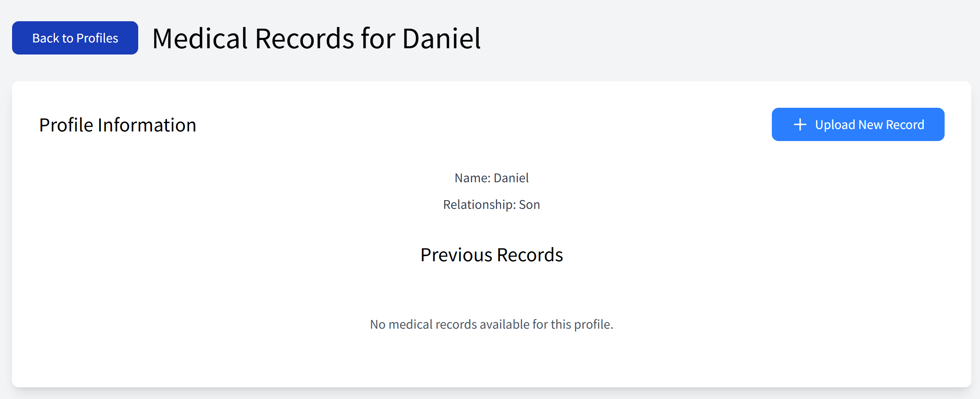Upload a new record
The height and width of the screenshot is (399, 980).
858,124
